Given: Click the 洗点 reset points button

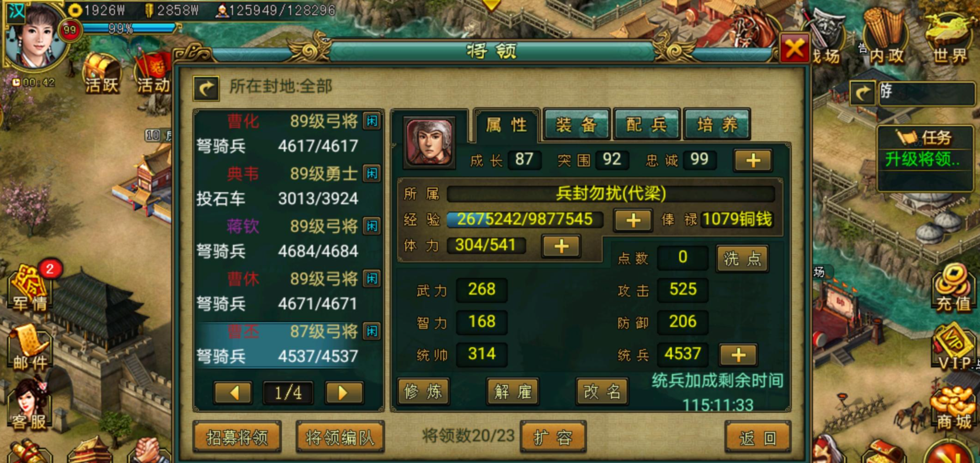Looking at the screenshot, I should pos(742,258).
